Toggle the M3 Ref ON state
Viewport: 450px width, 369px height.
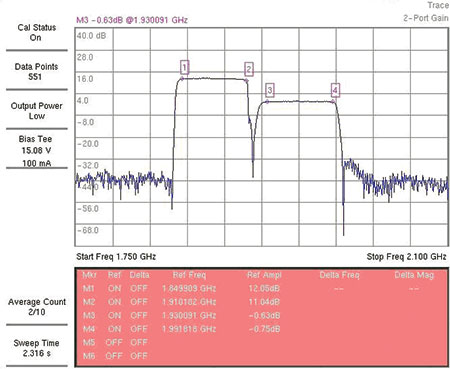coord(114,315)
